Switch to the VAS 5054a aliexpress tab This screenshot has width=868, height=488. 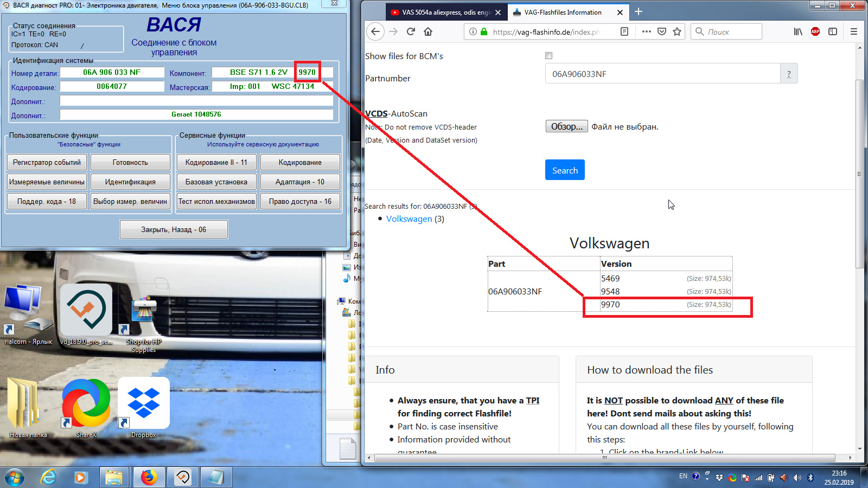447,12
